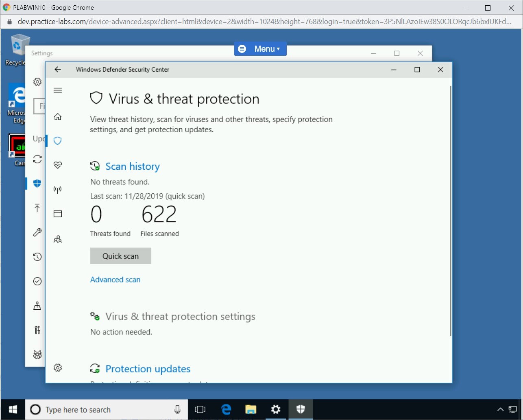The height and width of the screenshot is (420, 523).
Task: Click the back arrow in Defender
Action: [58, 70]
